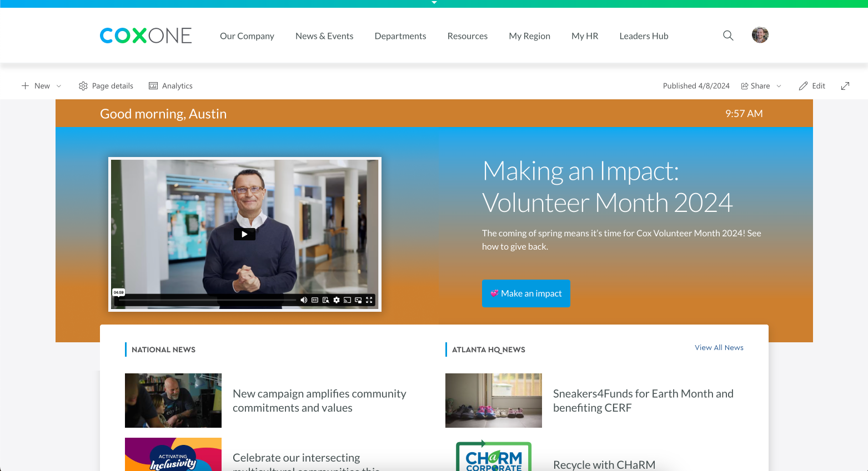Click the video transcript search icon
868x471 pixels.
(x=325, y=300)
